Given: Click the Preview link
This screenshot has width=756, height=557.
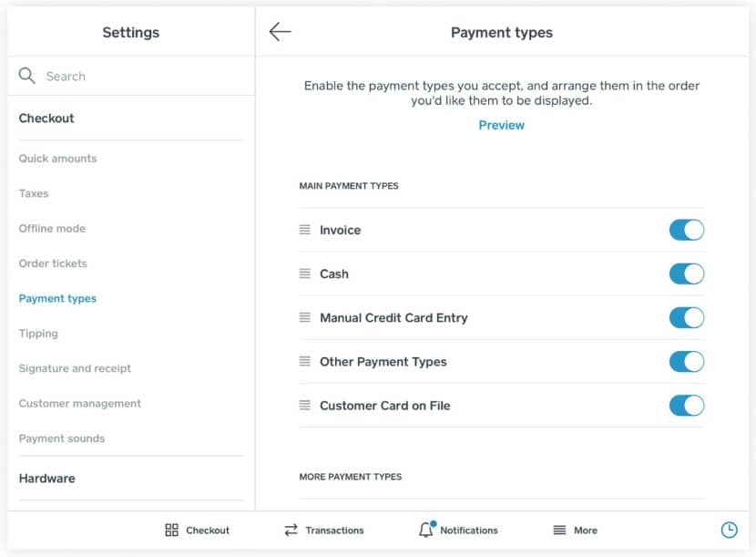Looking at the screenshot, I should tap(501, 125).
